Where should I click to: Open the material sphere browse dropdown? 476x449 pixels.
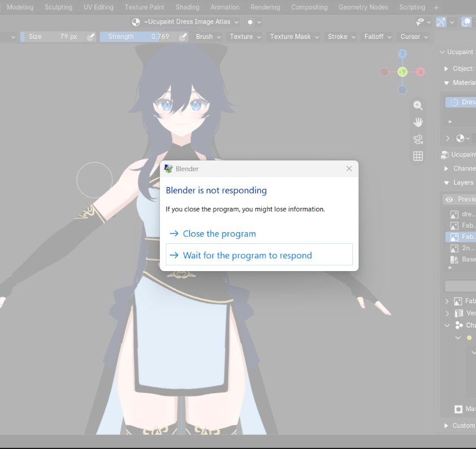point(463,138)
